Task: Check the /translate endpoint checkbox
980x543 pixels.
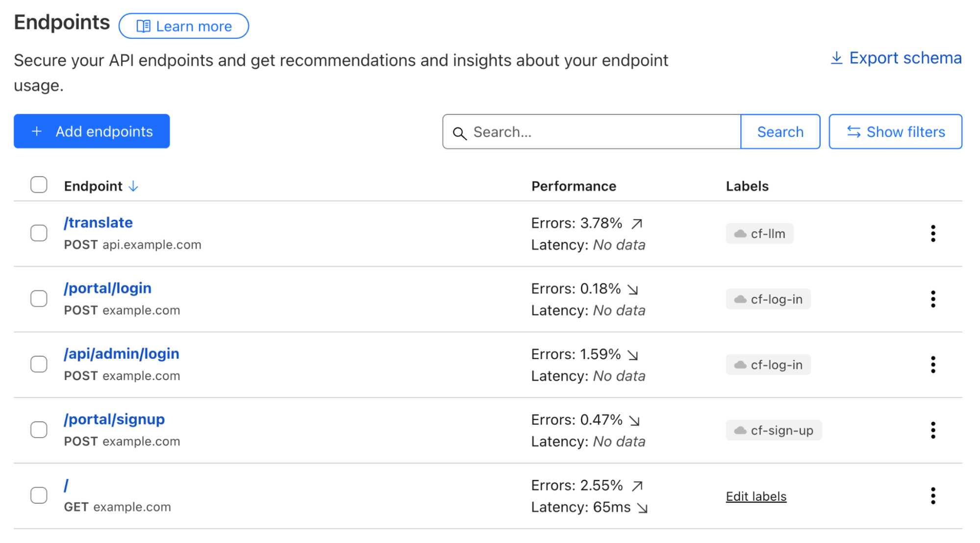Action: [39, 233]
